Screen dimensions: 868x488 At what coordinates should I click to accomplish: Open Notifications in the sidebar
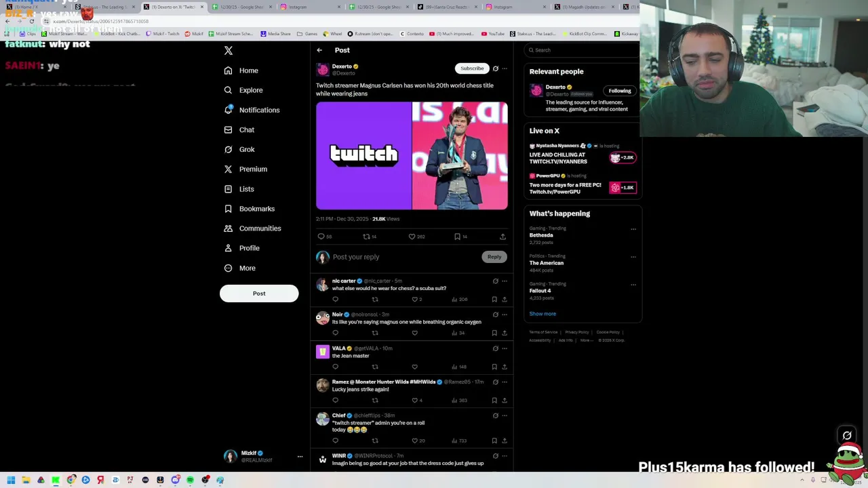[x=251, y=110]
